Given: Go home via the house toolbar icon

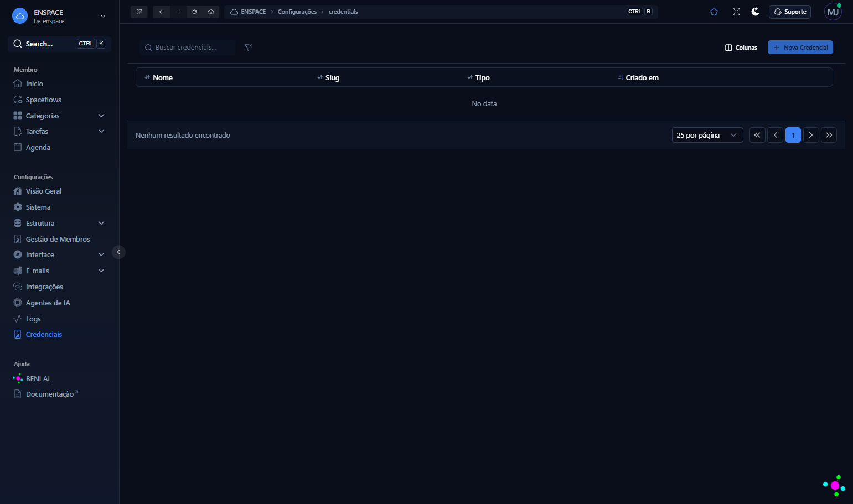Looking at the screenshot, I should point(211,12).
